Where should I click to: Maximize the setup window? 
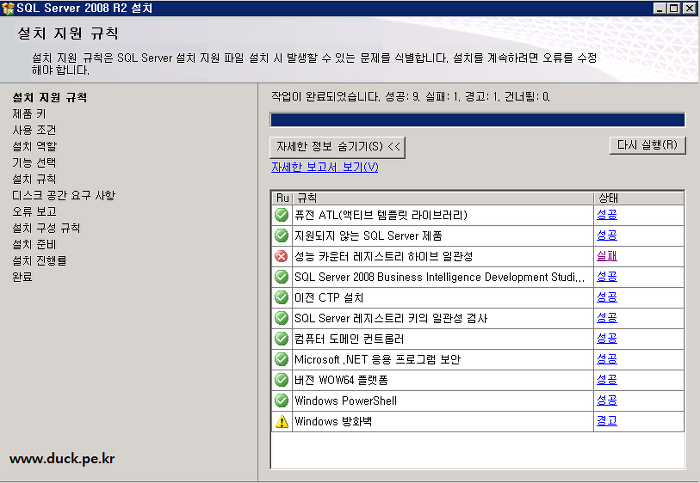[x=674, y=8]
